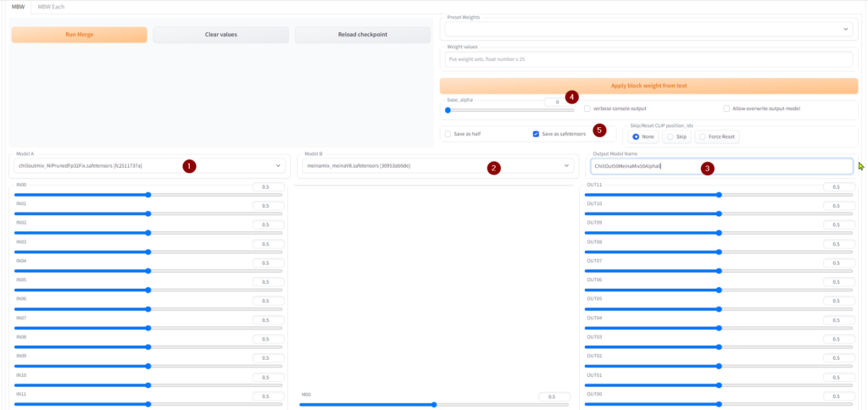Click the Run Merge button
Viewport: 868px width, 410px height.
(79, 35)
